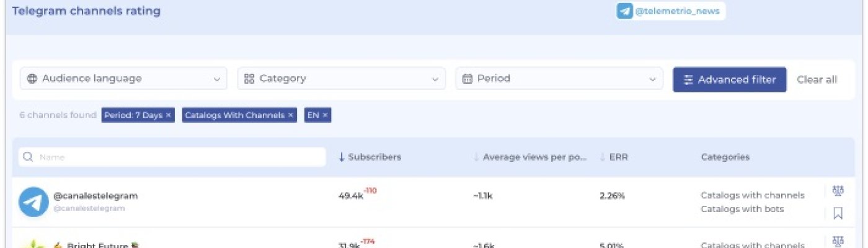The image size is (868, 248).
Task: Remove the Period: 7 Days filter tag
Action: tap(169, 115)
